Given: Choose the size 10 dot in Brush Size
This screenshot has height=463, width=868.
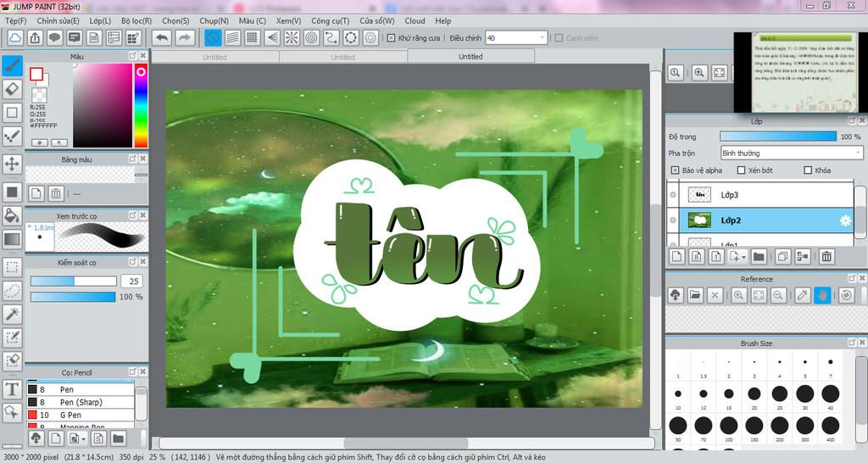Looking at the screenshot, I should click(678, 394).
